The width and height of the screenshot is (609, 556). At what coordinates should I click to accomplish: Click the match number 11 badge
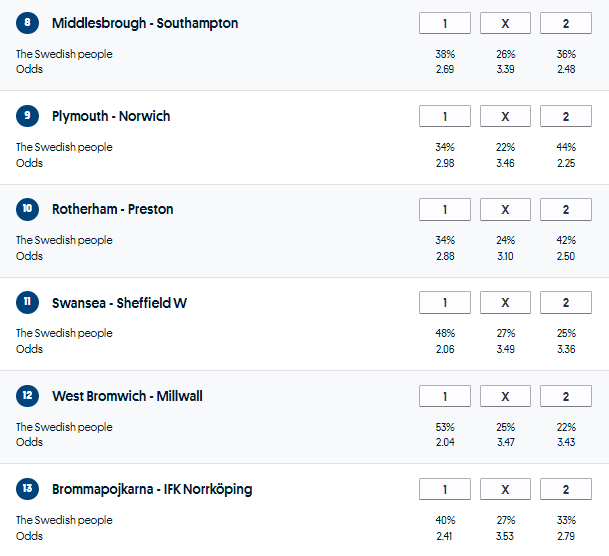click(27, 303)
